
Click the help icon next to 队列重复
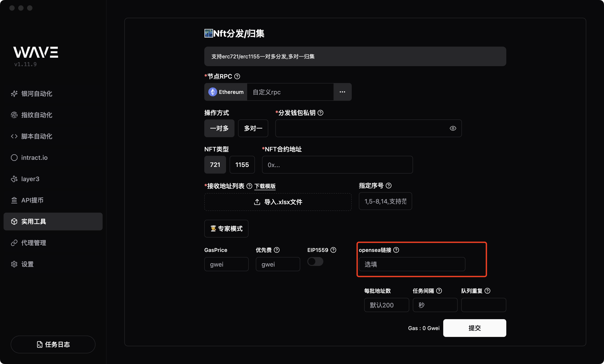click(x=488, y=291)
